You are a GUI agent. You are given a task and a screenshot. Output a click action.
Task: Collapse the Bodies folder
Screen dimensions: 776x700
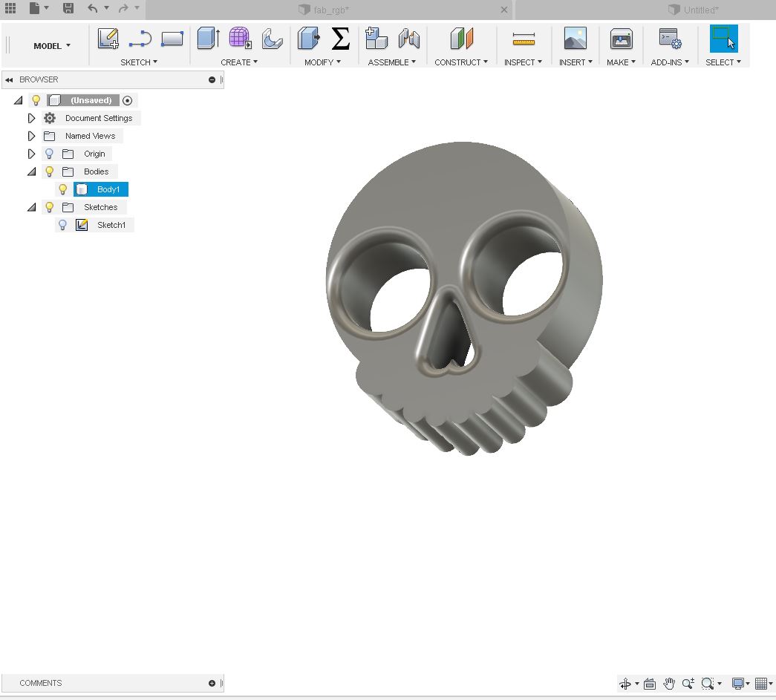click(x=32, y=171)
